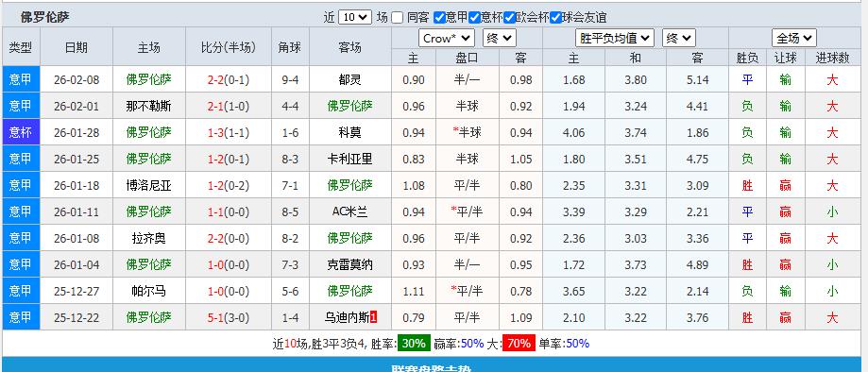Click the date 25-12-27

tap(77, 291)
